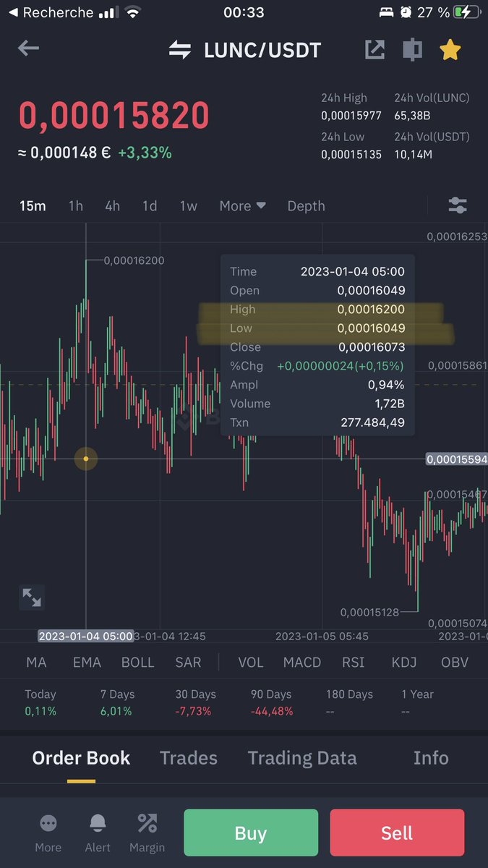The width and height of the screenshot is (488, 868).
Task: Tap the 24h Vol(USDT) 10,14M value
Action: click(414, 154)
